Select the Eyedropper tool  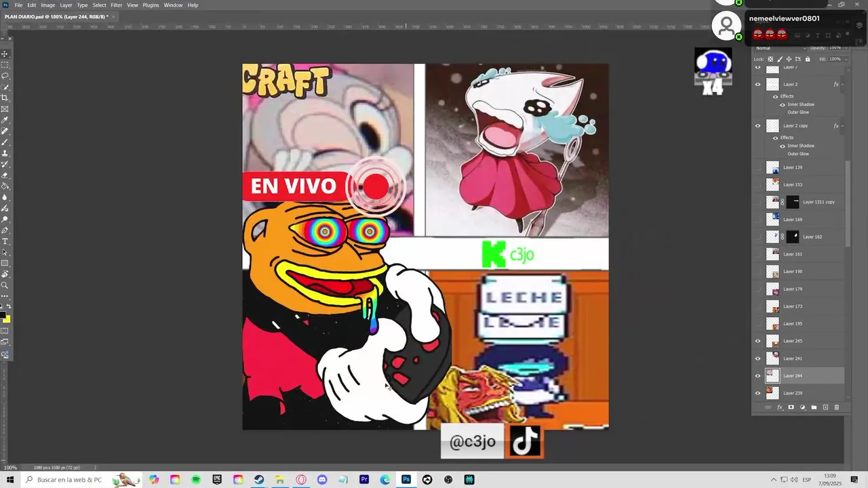point(5,120)
